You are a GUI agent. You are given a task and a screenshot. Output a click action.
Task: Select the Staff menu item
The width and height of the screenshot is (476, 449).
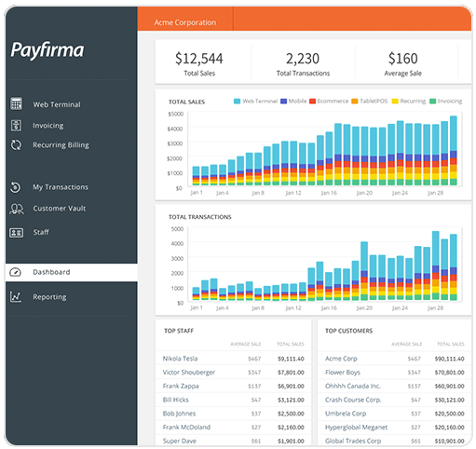coord(41,232)
